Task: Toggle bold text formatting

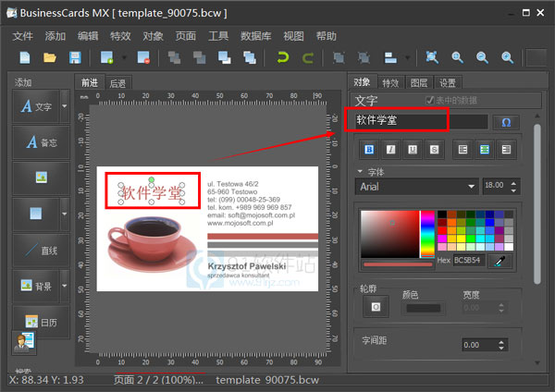Action: pyautogui.click(x=369, y=149)
